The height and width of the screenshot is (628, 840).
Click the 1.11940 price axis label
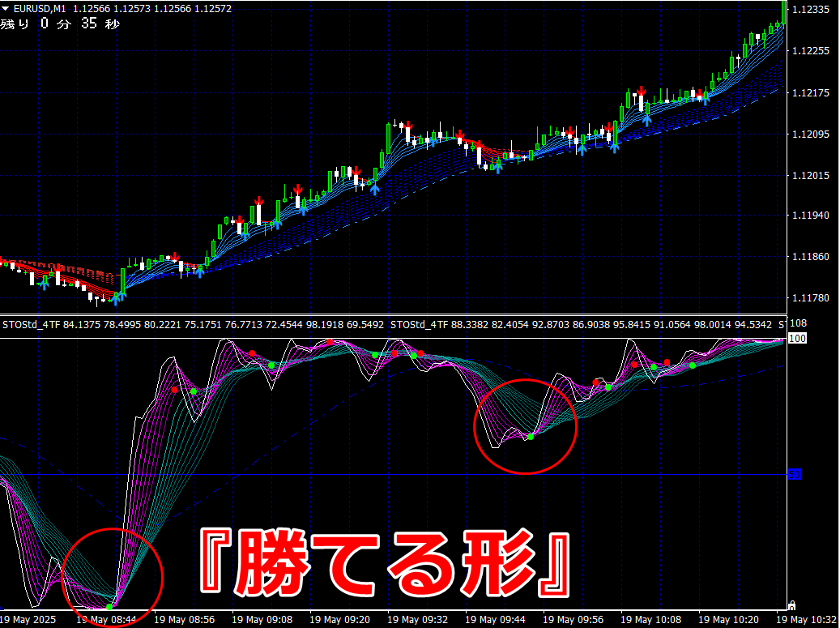tap(811, 216)
